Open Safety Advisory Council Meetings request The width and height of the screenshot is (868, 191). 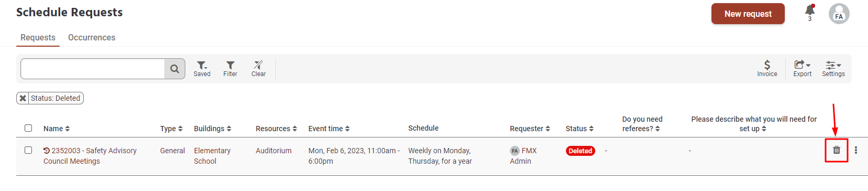tap(90, 156)
